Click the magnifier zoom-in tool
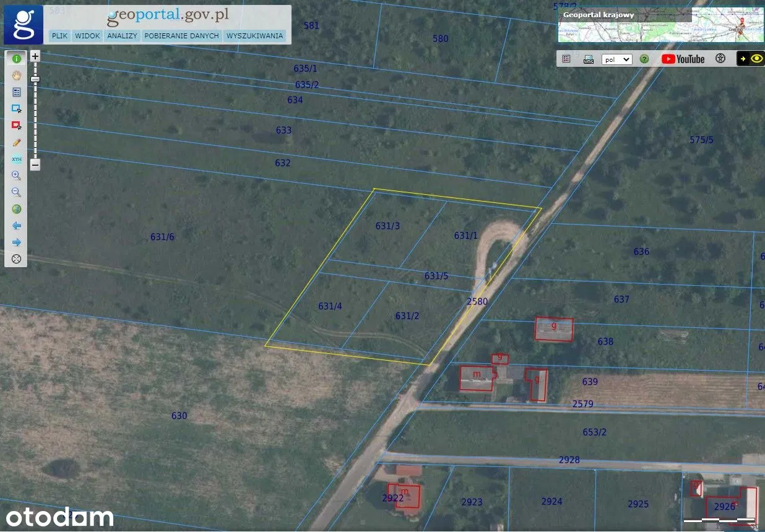Screen dimensions: 765x532 (17, 176)
